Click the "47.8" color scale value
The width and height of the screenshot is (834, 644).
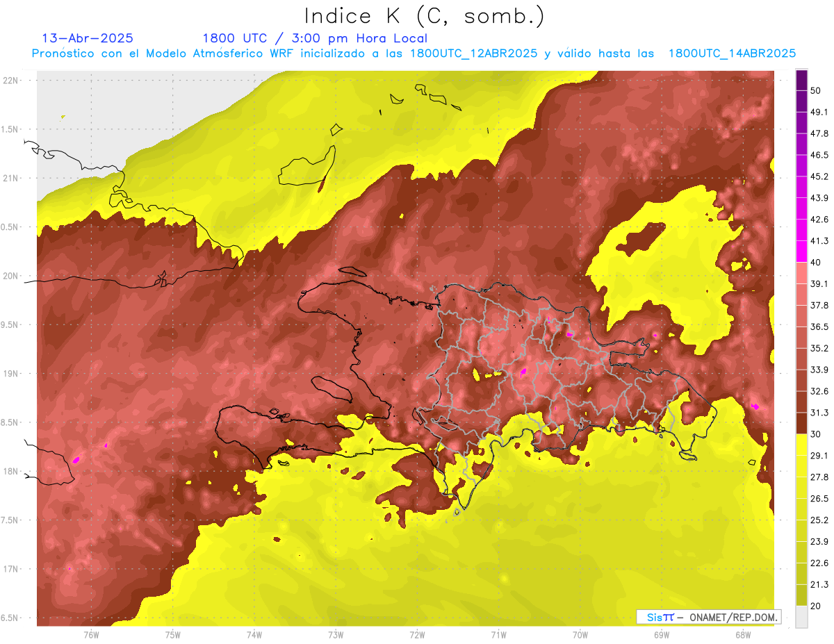tap(819, 133)
